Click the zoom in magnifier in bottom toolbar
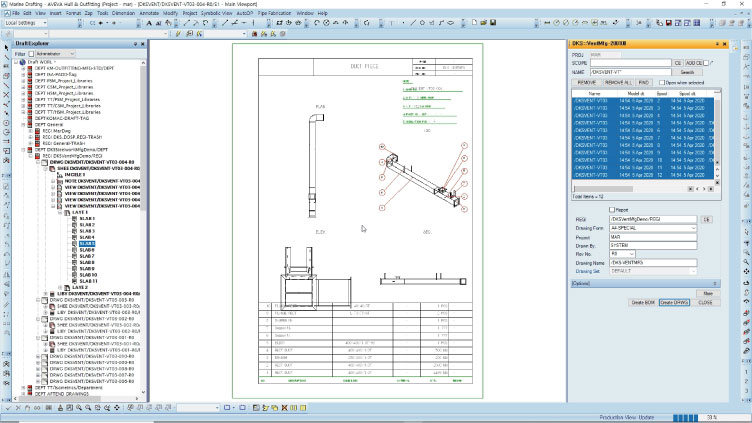Screen dimensions: 752x423 79,408
